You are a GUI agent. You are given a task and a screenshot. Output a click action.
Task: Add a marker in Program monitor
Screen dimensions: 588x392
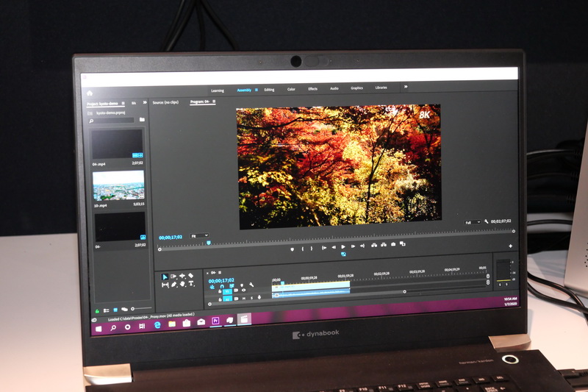(x=292, y=249)
